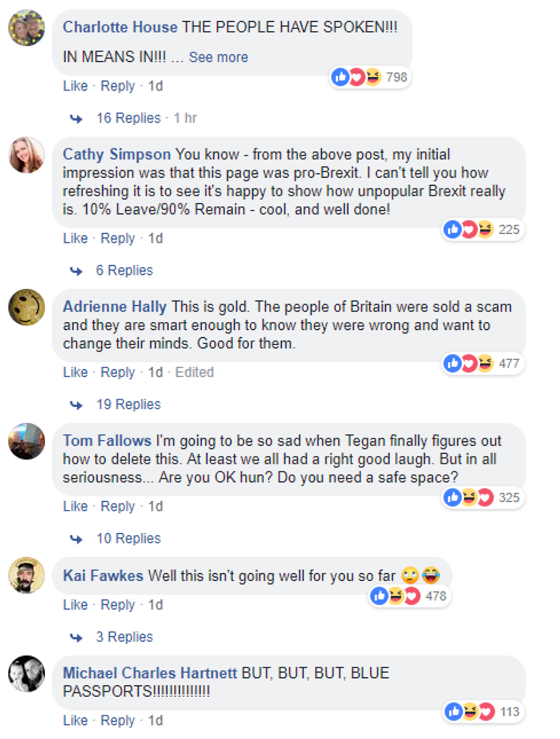Screen dimensions: 560x739
Task: Open the 113 reactions on Michael Charles Hartnett's comment
Action: coord(483,712)
